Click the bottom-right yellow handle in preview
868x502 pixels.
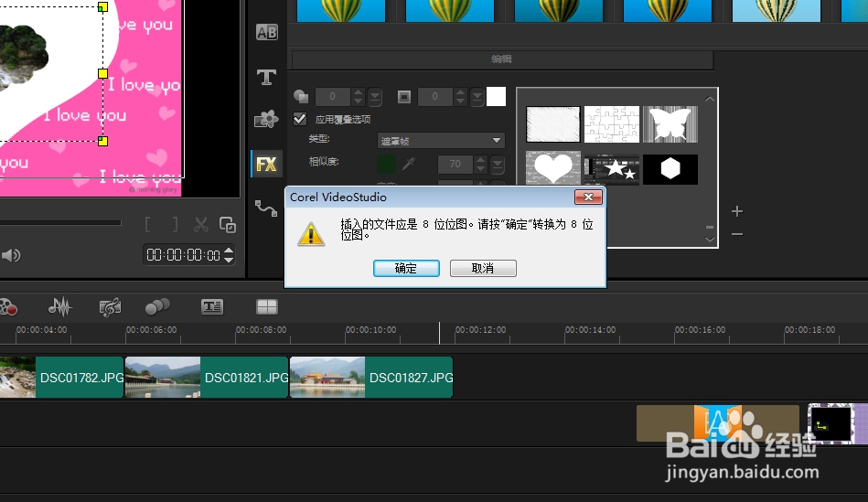(102, 141)
